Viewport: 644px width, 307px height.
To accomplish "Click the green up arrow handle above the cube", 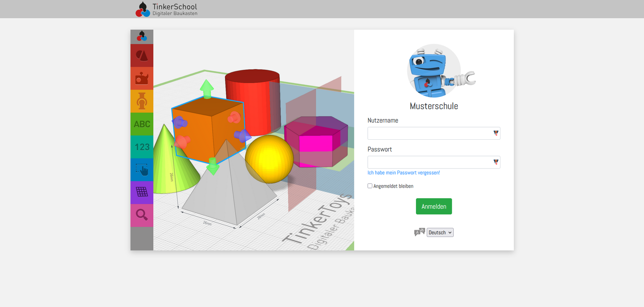I will click(207, 89).
